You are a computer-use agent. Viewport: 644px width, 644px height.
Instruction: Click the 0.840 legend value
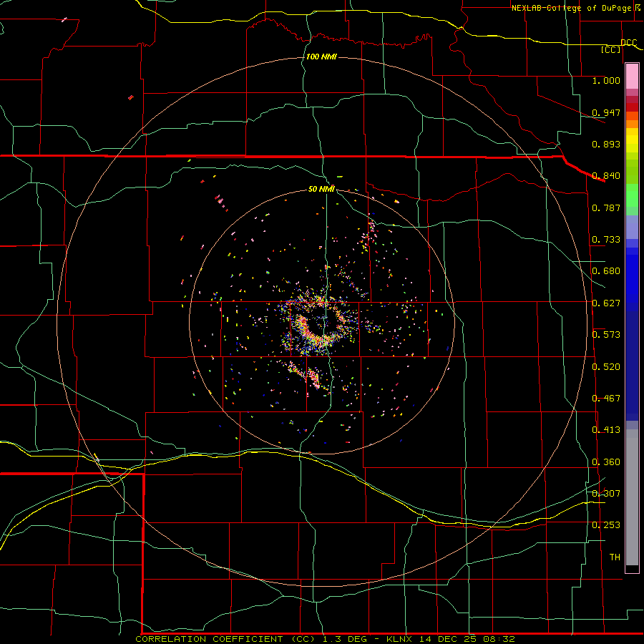point(606,176)
